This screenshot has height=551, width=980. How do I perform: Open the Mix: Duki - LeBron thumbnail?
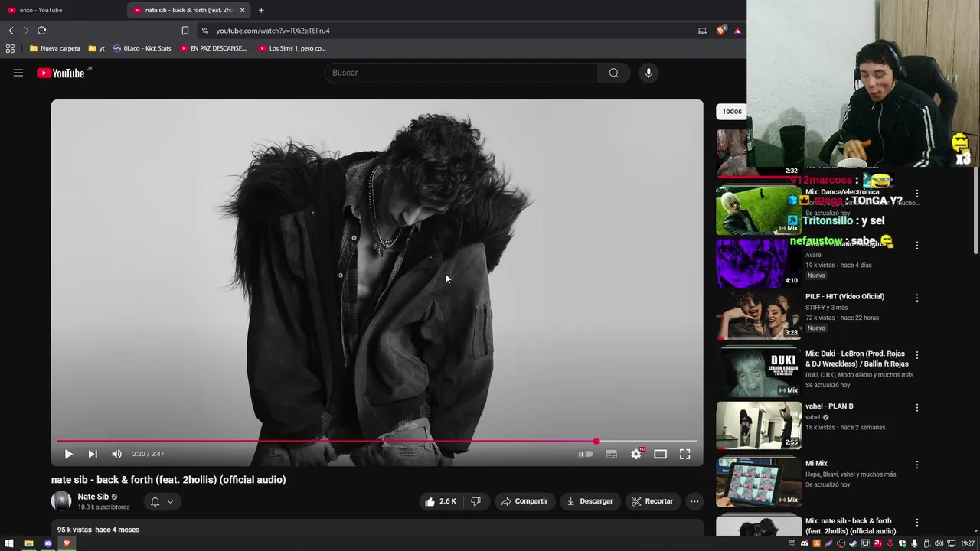[759, 373]
